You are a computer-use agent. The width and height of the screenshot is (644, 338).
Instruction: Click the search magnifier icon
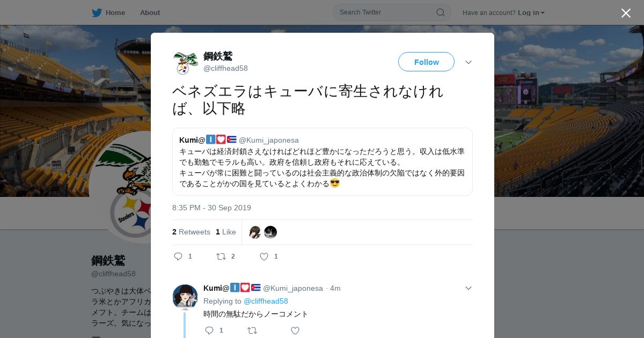[x=440, y=12]
